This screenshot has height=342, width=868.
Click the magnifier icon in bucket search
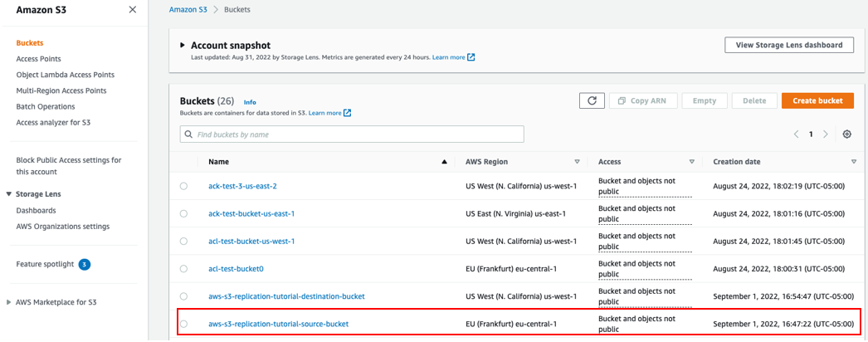pos(188,134)
